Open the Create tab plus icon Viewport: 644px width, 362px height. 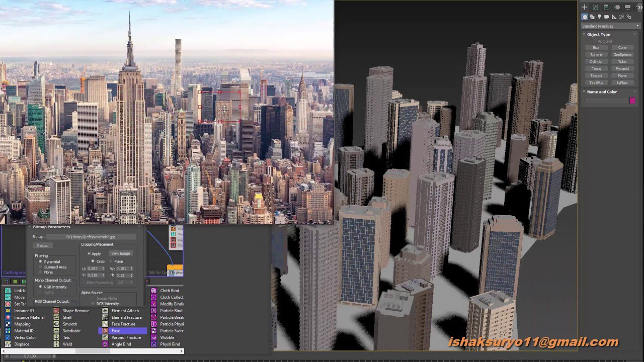(585, 7)
